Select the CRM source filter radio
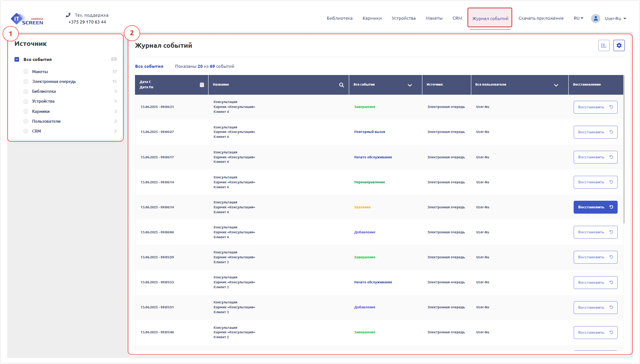 click(26, 131)
